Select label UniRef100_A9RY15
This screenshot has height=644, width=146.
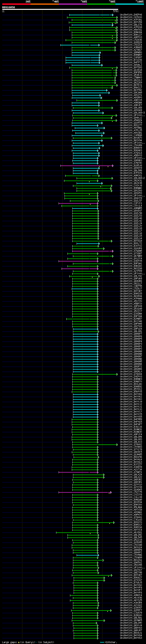[131, 100]
